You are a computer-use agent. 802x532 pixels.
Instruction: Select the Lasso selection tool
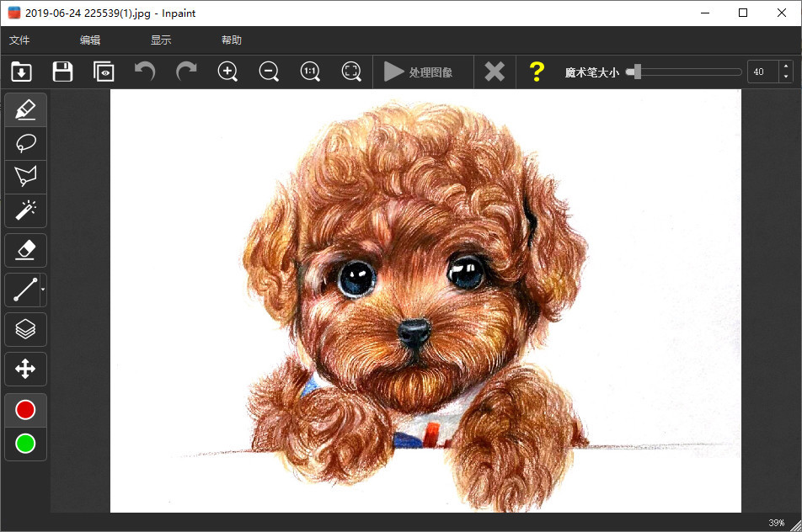pos(25,143)
